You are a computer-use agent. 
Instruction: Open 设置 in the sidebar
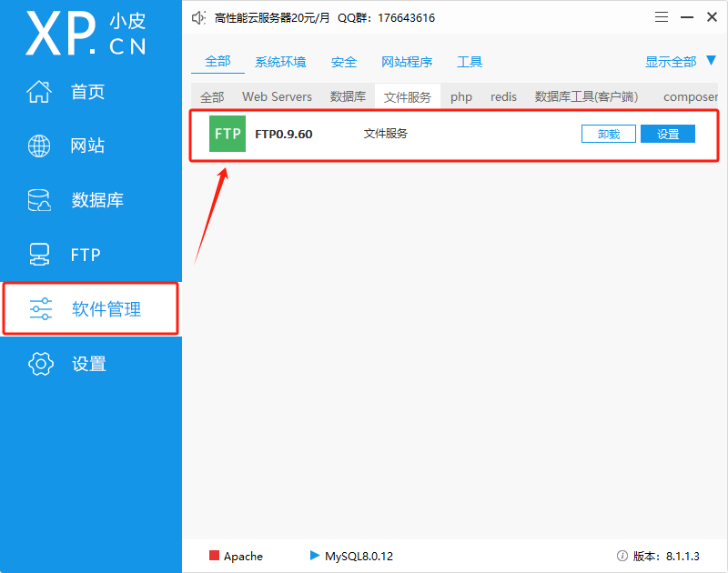coord(89,364)
